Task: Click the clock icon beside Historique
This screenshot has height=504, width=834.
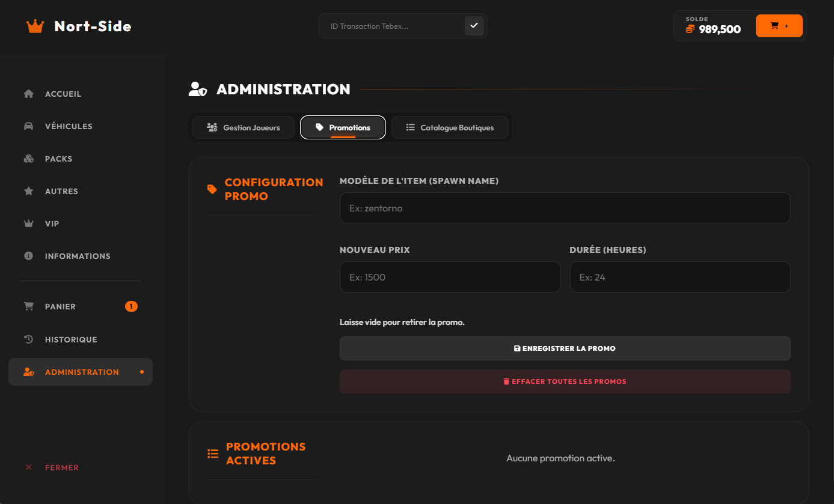Action: pyautogui.click(x=28, y=339)
